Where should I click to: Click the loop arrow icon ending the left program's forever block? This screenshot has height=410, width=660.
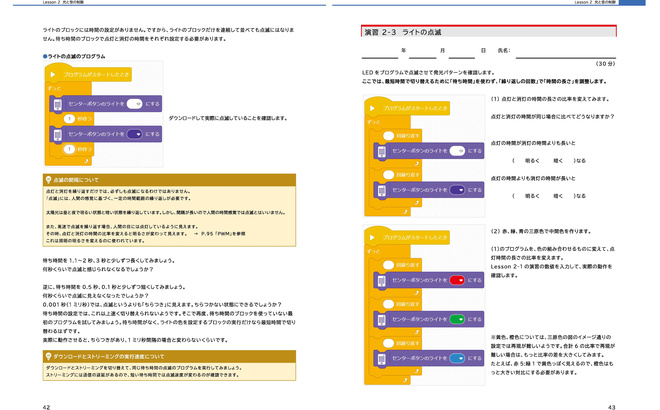point(89,160)
